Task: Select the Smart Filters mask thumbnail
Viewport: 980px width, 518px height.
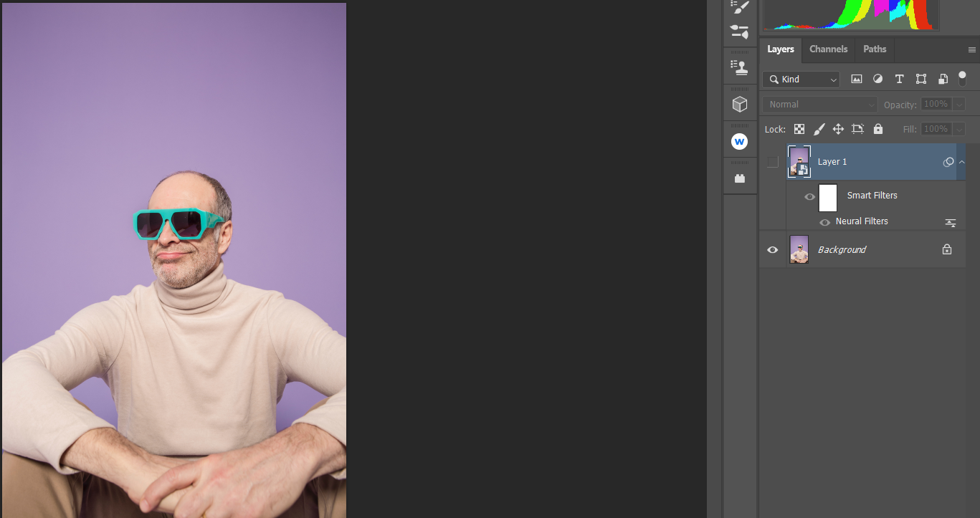Action: point(828,198)
